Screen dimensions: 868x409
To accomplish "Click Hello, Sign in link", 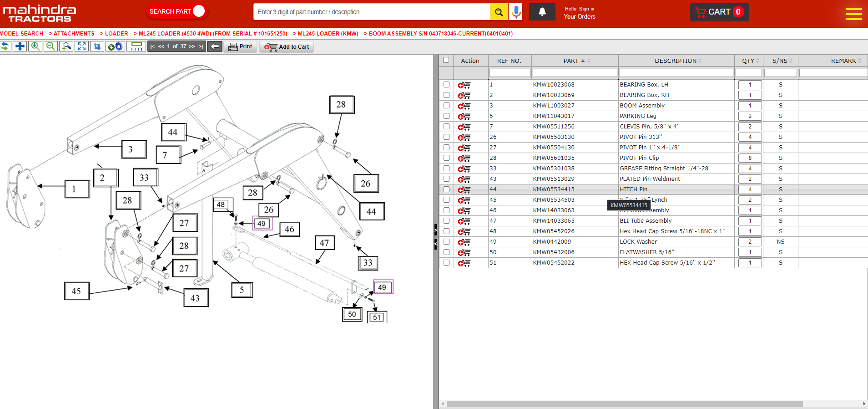I will pos(580,9).
